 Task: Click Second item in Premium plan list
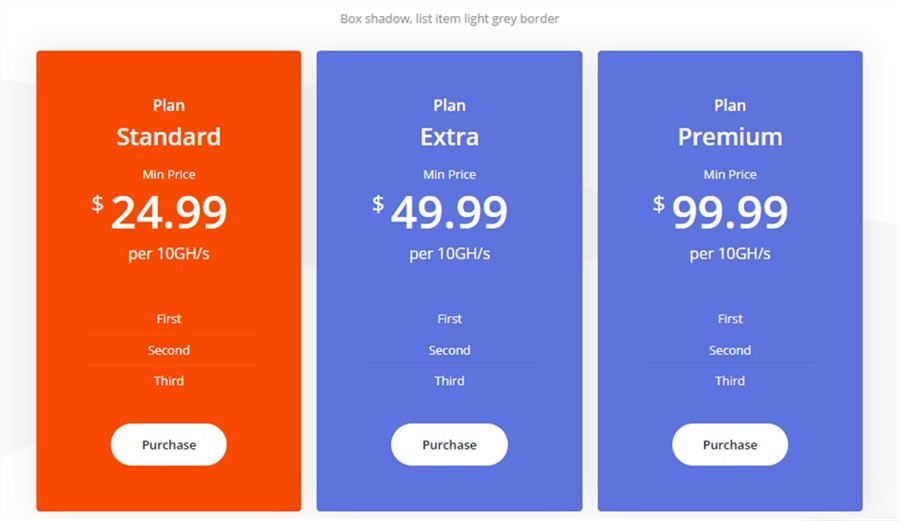pos(730,350)
